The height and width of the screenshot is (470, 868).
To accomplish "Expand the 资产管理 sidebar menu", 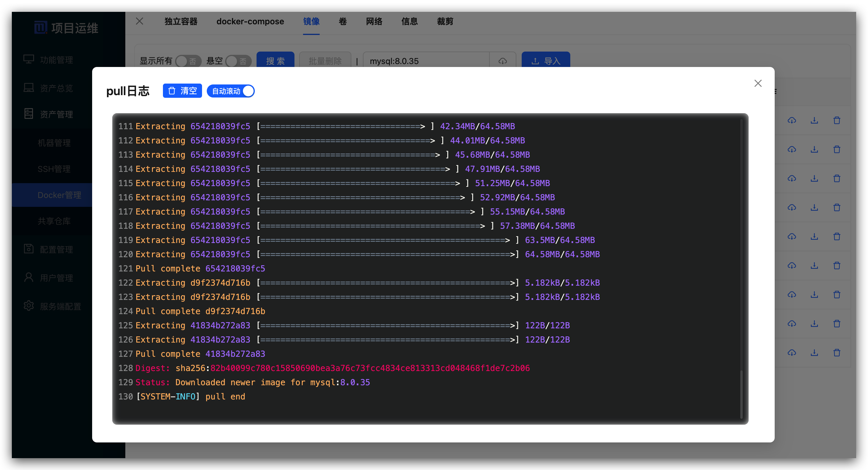I will [56, 114].
